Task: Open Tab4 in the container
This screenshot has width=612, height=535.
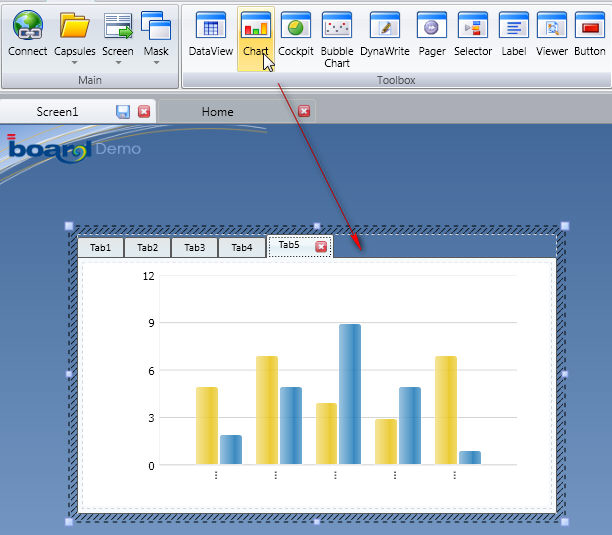Action: coord(242,248)
